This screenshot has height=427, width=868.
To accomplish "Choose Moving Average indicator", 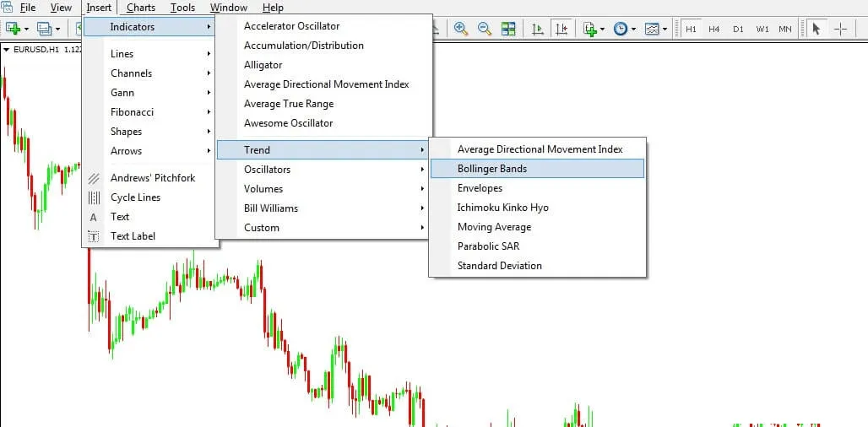I will pyautogui.click(x=537, y=227).
